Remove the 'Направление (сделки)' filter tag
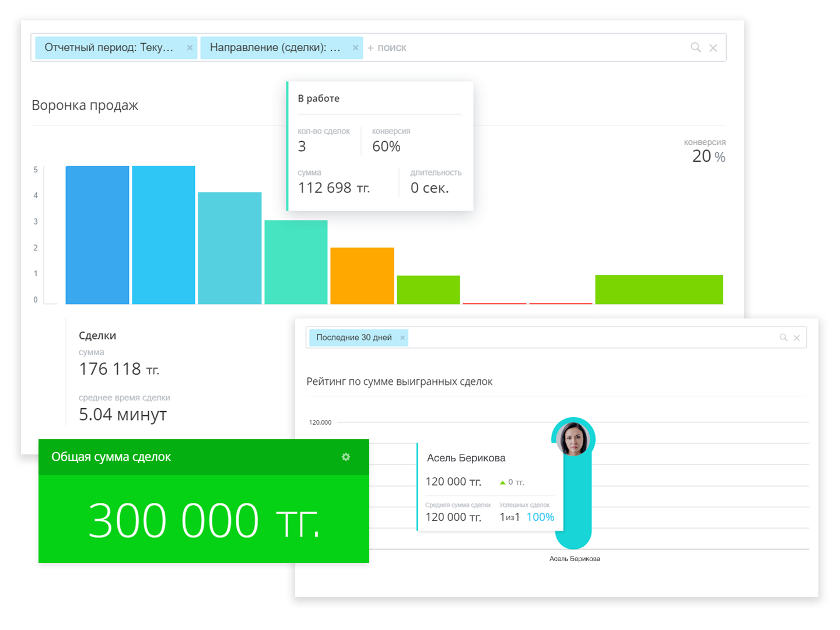 [355, 48]
